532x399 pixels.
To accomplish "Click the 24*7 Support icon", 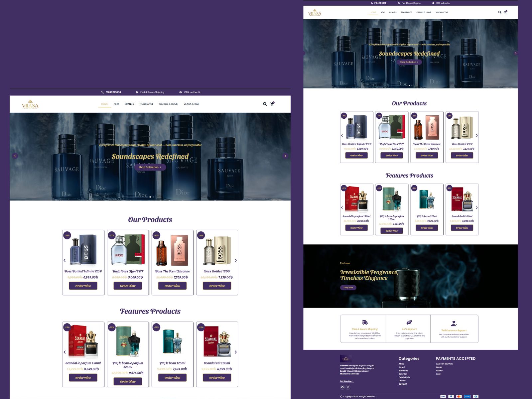I will tap(409, 322).
